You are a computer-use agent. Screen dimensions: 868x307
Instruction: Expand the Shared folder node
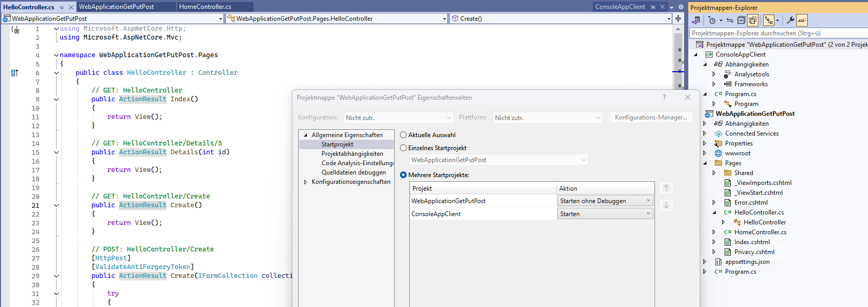coord(714,173)
